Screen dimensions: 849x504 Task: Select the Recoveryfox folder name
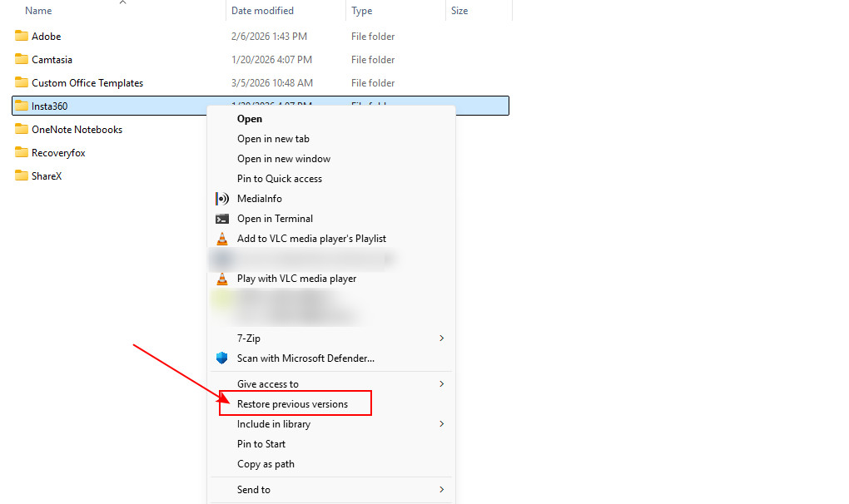(x=58, y=152)
